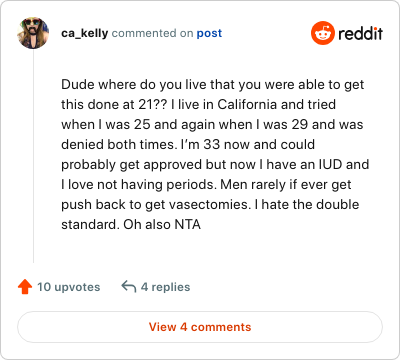The width and height of the screenshot is (400, 360).
Task: Click the Reddit Snoo logo icon
Action: point(323,33)
